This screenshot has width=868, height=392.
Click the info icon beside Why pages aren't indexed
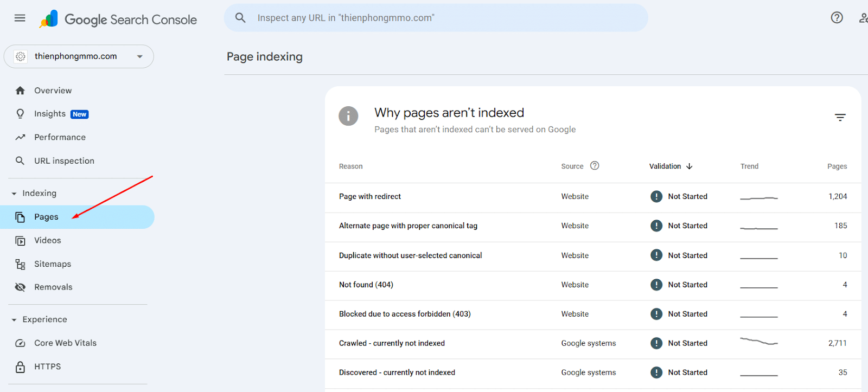tap(348, 116)
